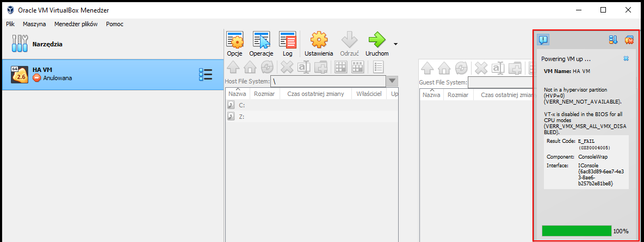Click the Host File System path field

[328, 82]
